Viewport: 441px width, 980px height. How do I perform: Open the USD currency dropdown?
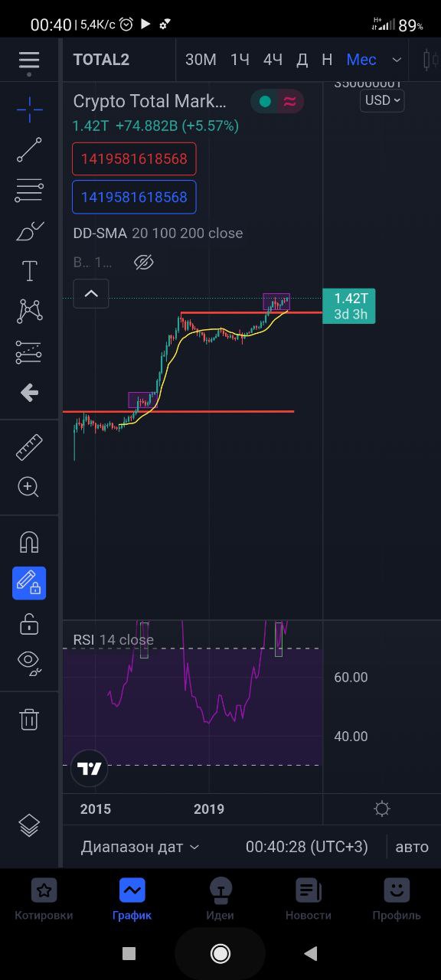point(382,100)
